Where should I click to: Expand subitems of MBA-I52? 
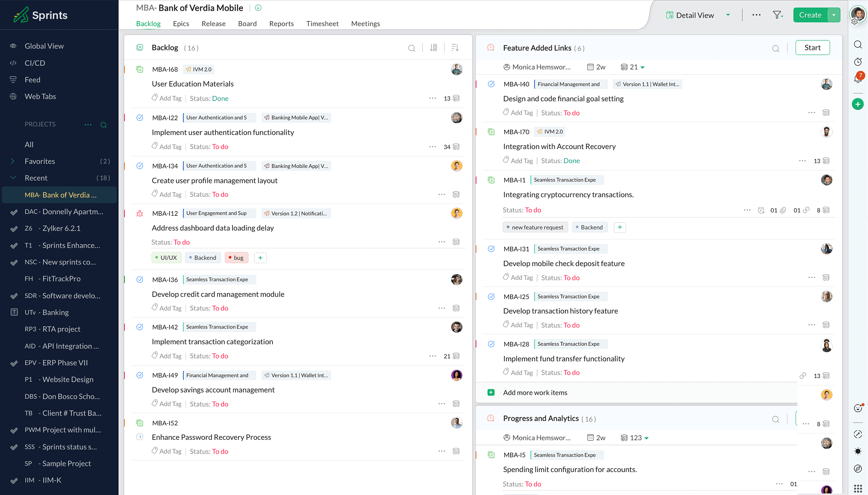coord(140,437)
